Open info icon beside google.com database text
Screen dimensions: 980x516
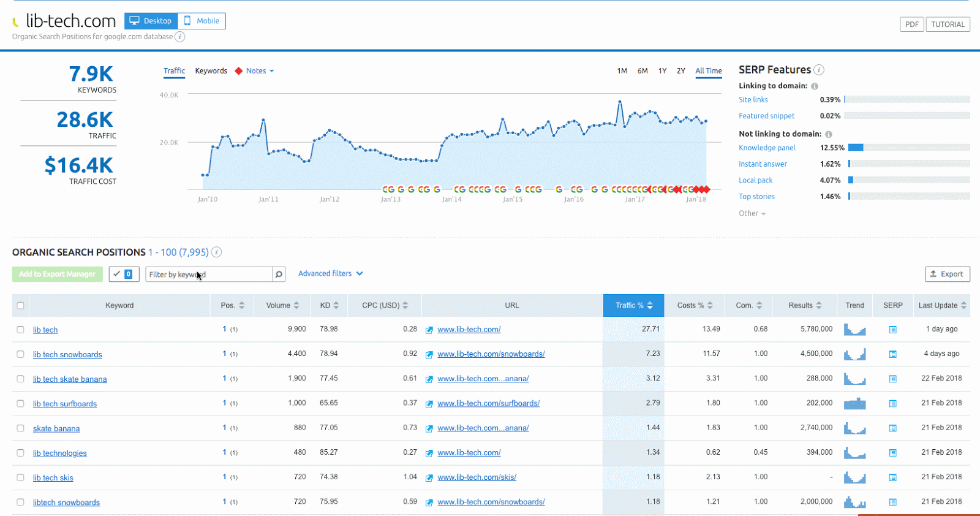[179, 37]
